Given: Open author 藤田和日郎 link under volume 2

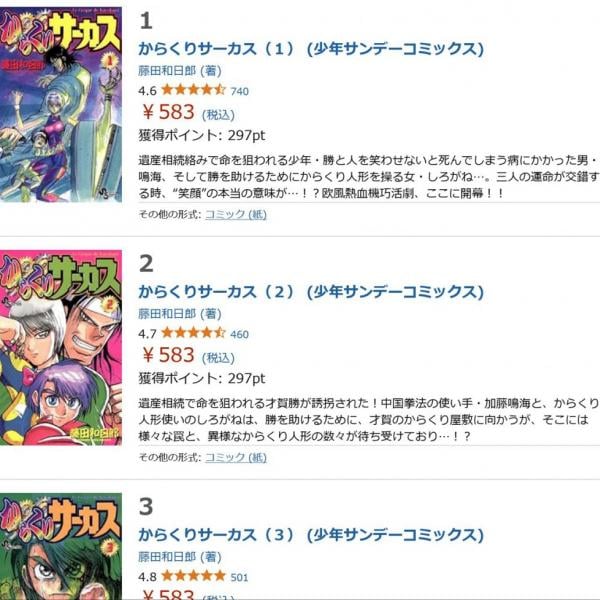Looking at the screenshot, I should [x=167, y=314].
